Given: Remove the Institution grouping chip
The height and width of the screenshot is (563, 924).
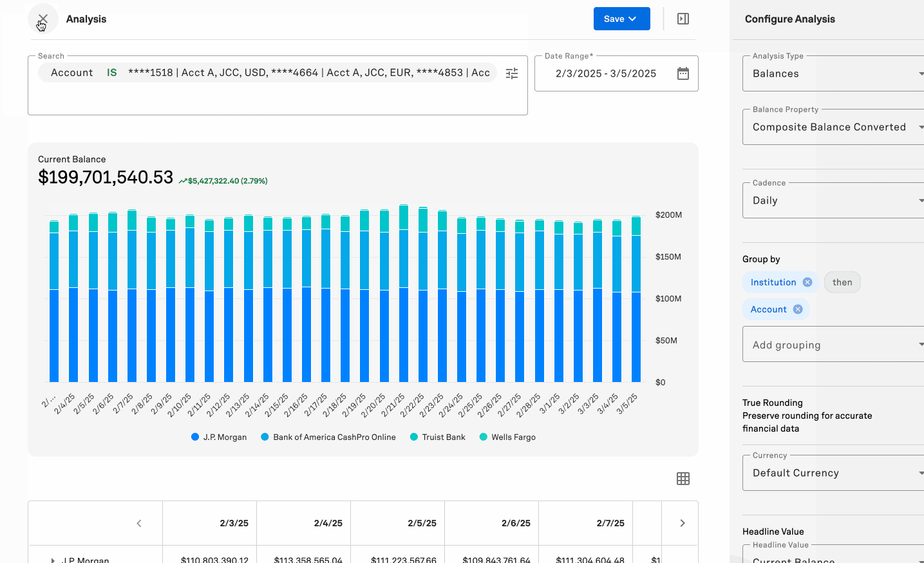Looking at the screenshot, I should pyautogui.click(x=807, y=281).
